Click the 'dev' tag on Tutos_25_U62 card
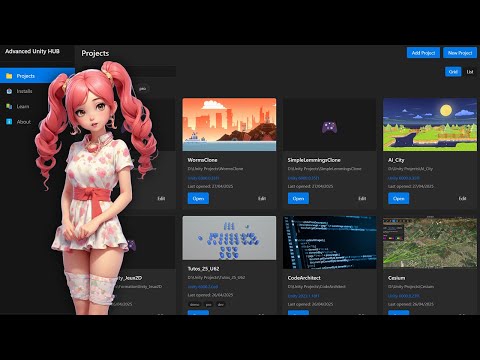This screenshot has height=360, width=480. coord(221,304)
